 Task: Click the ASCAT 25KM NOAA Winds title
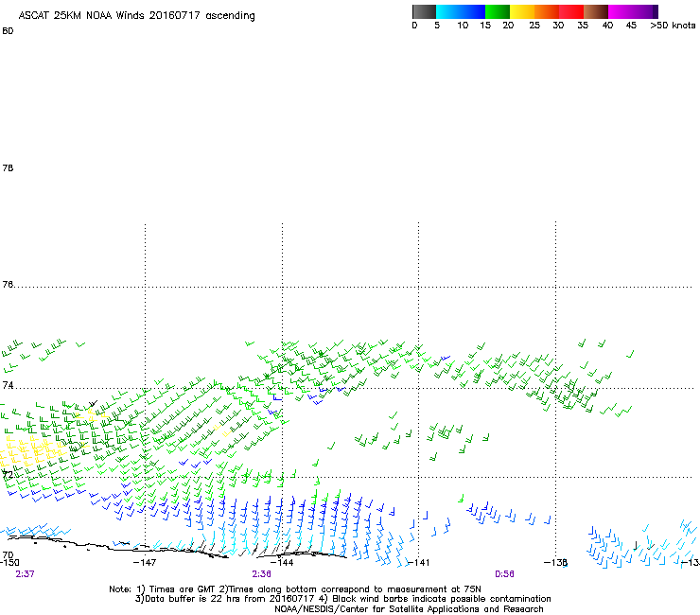[x=136, y=16]
